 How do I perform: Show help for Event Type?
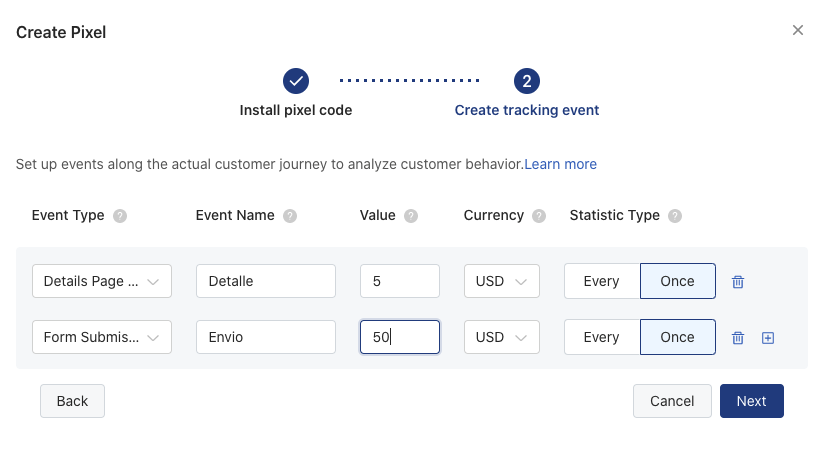pos(120,215)
